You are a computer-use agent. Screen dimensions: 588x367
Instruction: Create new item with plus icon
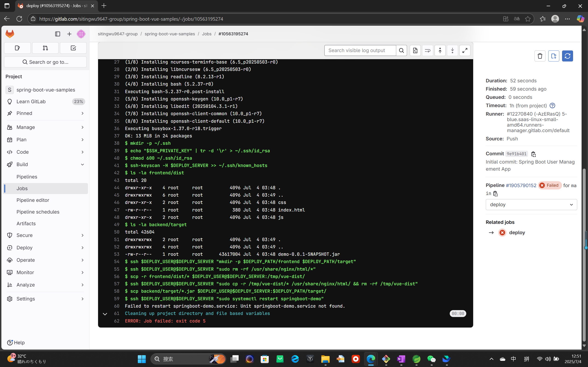click(x=69, y=34)
